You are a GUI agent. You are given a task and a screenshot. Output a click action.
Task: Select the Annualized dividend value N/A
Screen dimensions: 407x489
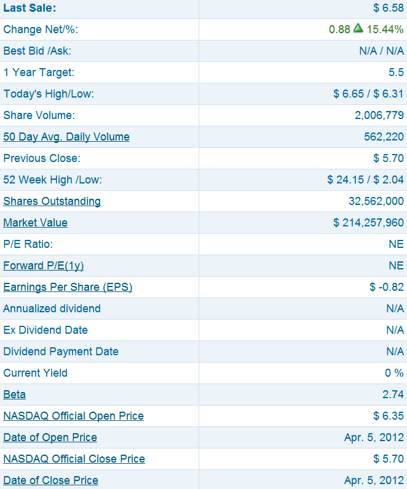[x=395, y=308]
